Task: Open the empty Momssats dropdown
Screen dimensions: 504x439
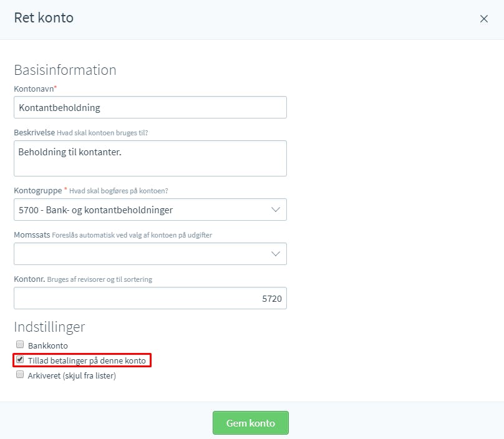Action: point(150,254)
